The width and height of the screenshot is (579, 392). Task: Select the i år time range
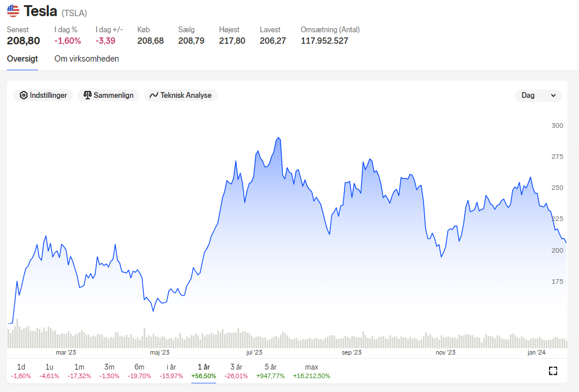tap(171, 371)
